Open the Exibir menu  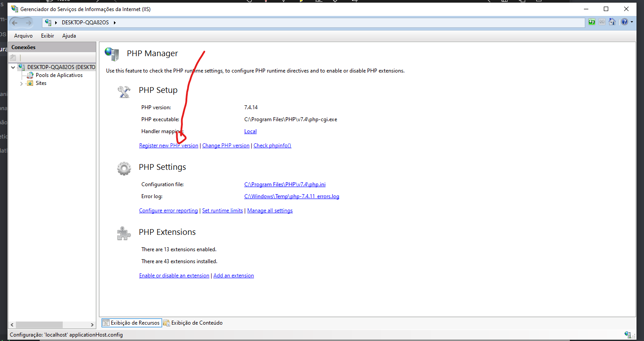point(47,36)
